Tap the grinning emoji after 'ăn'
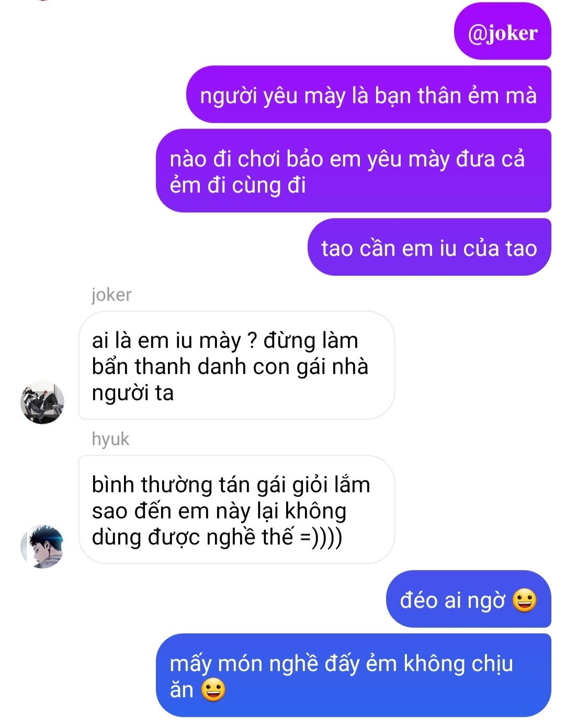This screenshot has width=565, height=728. 213,689
